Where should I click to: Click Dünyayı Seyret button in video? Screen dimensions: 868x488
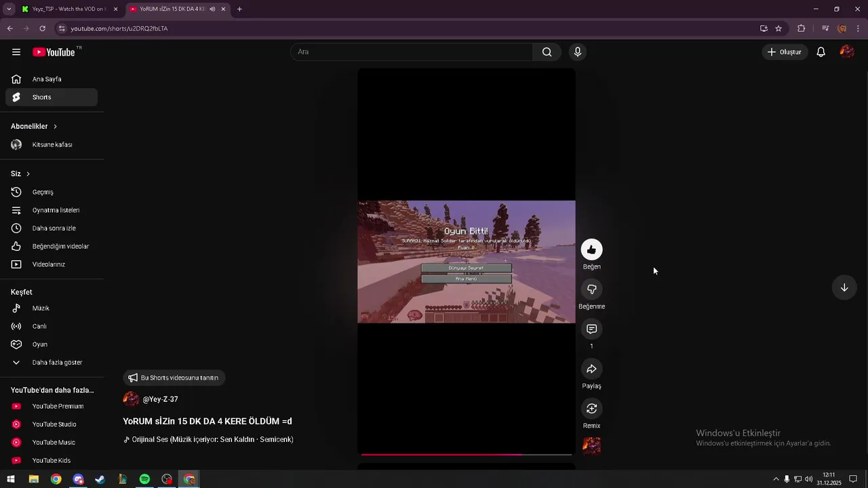467,268
